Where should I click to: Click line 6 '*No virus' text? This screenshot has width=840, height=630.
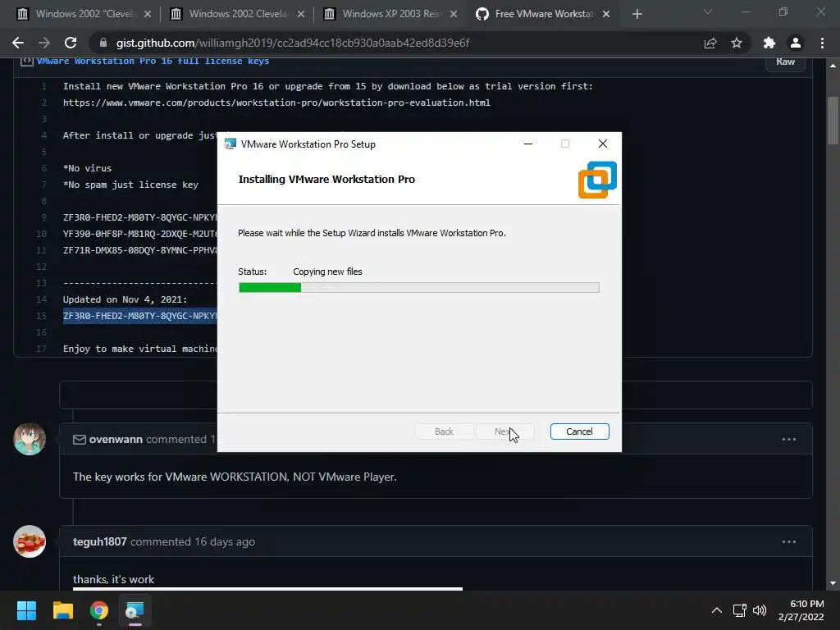[87, 168]
